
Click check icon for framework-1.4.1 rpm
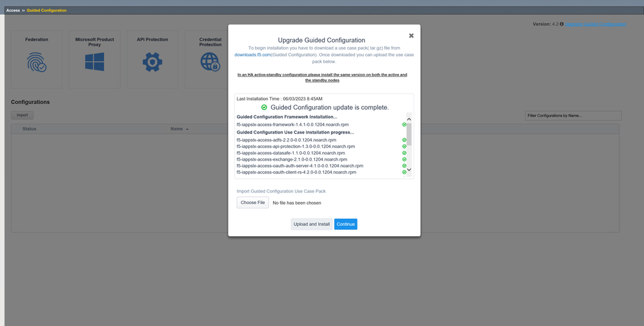click(x=404, y=125)
